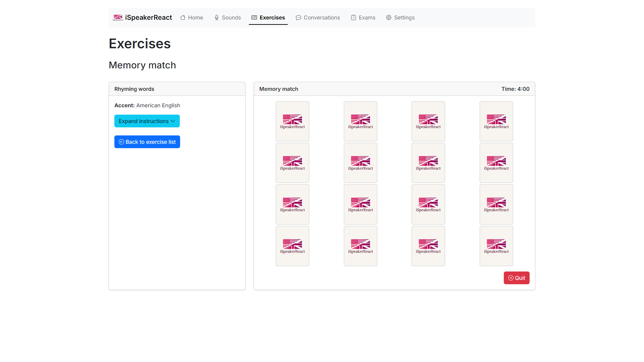
Task: Click the arrow icon in Back to exercise list
Action: pos(121,142)
